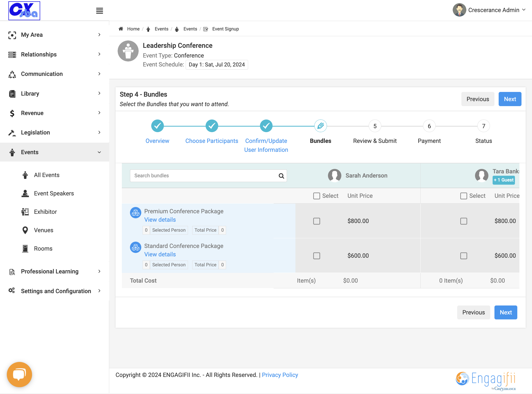Check Premium package for Sarah Anderson
The width and height of the screenshot is (532, 394).
(317, 221)
